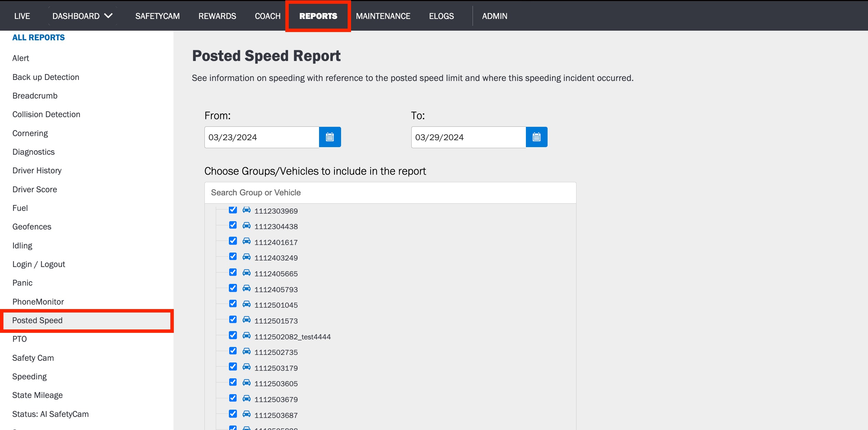Uncheck vehicle 1112501045 checkbox
Screen dimensions: 868x430
233,304
